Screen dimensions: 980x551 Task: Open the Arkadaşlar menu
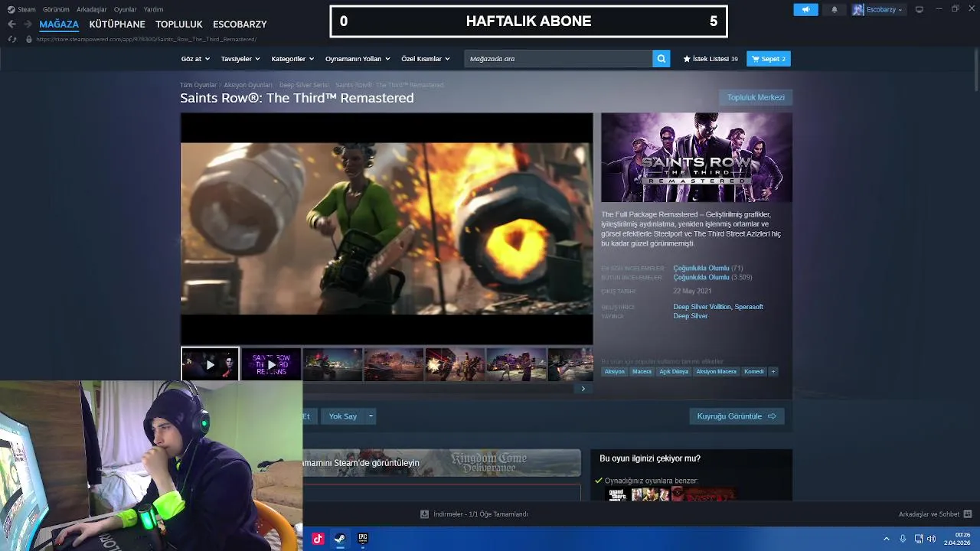coord(92,9)
